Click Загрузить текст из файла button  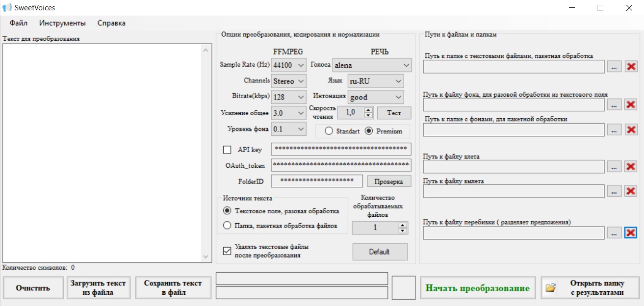99,288
